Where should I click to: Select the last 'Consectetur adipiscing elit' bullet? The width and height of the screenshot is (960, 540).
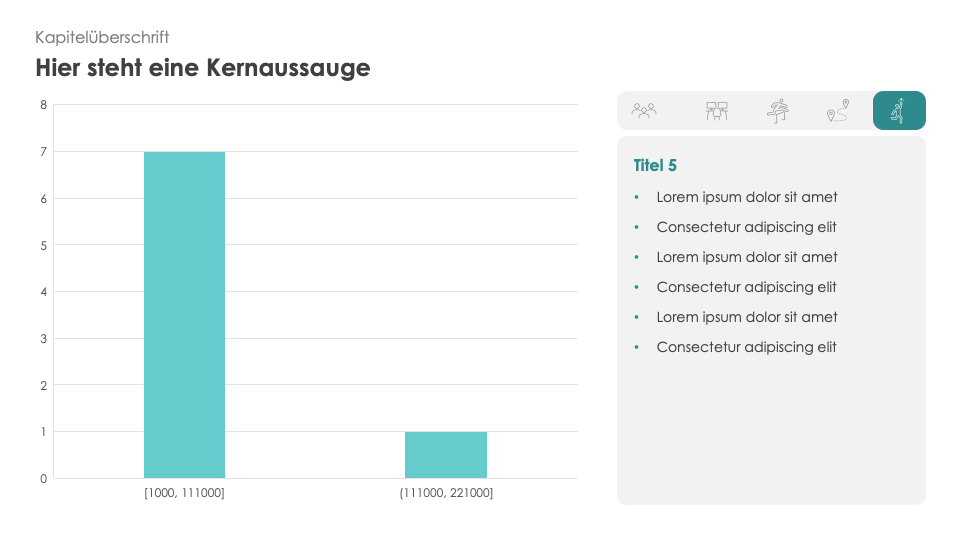click(746, 347)
